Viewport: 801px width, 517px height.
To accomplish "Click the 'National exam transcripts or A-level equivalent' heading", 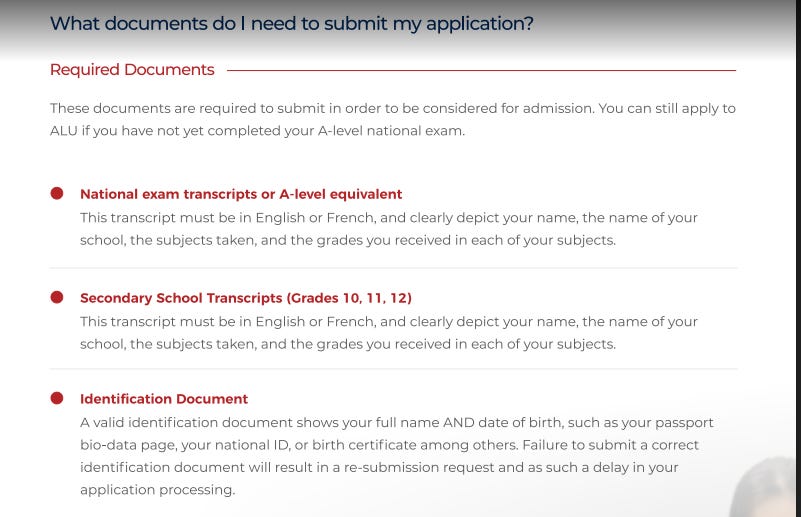I will pyautogui.click(x=241, y=194).
